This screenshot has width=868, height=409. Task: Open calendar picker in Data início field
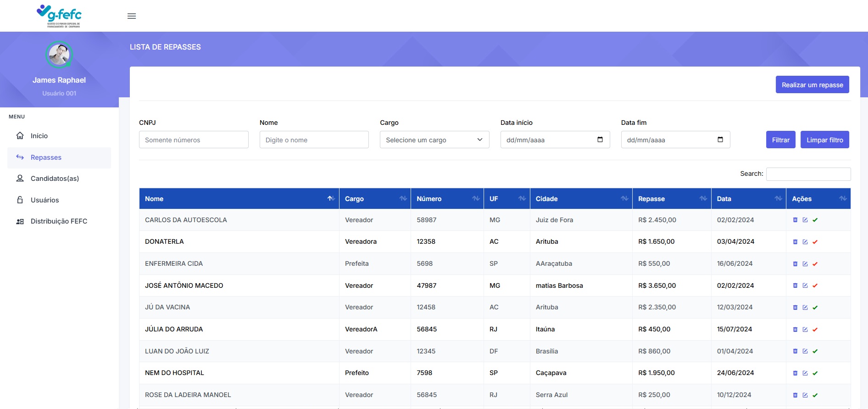point(600,140)
